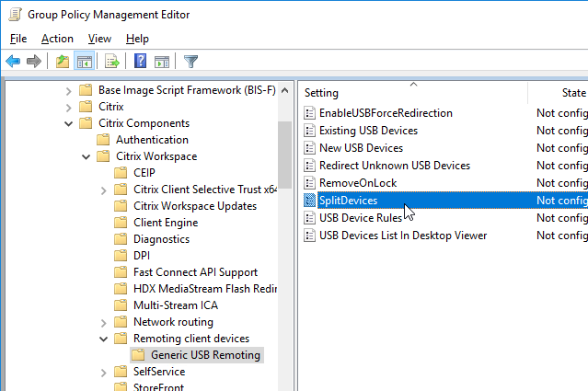The width and height of the screenshot is (588, 391).
Task: Click the Forward arrow toolbar icon
Action: click(x=34, y=61)
